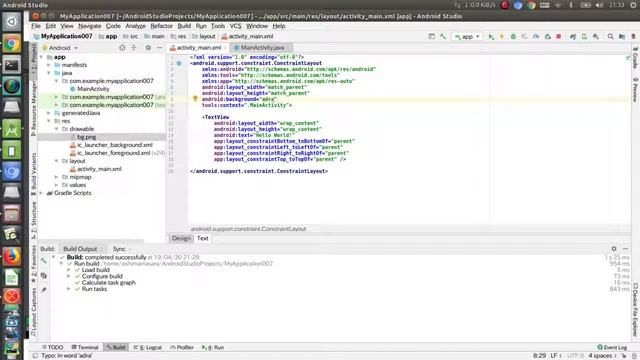The image size is (640, 360).
Task: Open the Logcat tool window
Action: (148, 347)
